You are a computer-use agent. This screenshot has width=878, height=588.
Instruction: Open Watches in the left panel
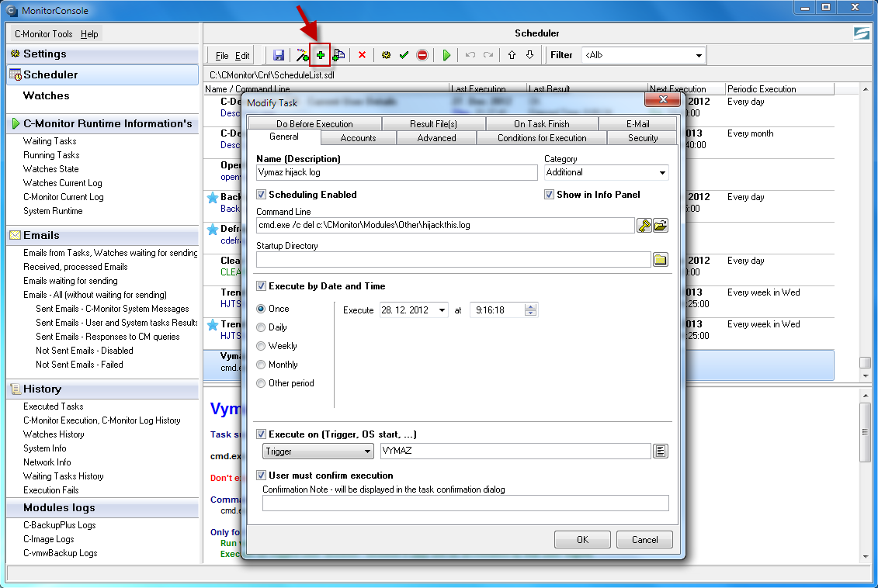click(47, 95)
